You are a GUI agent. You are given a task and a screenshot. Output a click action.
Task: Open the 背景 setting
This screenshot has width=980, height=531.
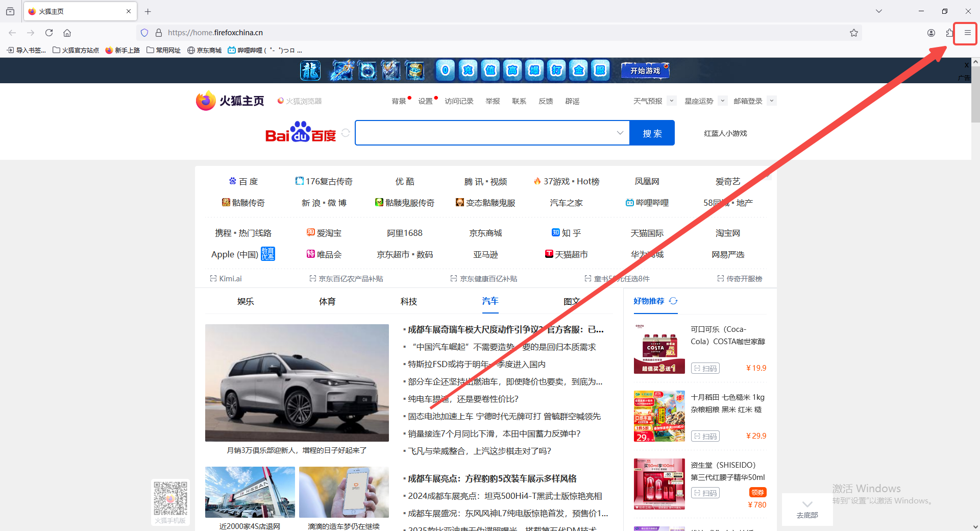pos(399,101)
